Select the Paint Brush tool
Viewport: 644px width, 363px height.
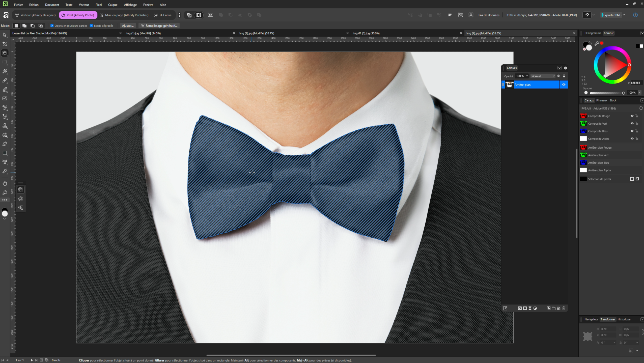(5, 80)
